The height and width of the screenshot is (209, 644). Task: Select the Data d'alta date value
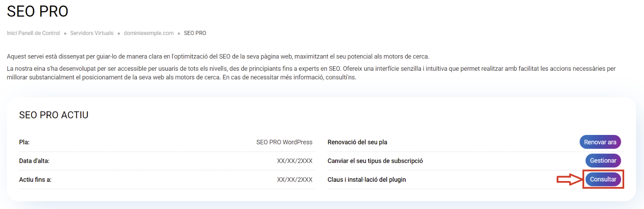pos(295,161)
